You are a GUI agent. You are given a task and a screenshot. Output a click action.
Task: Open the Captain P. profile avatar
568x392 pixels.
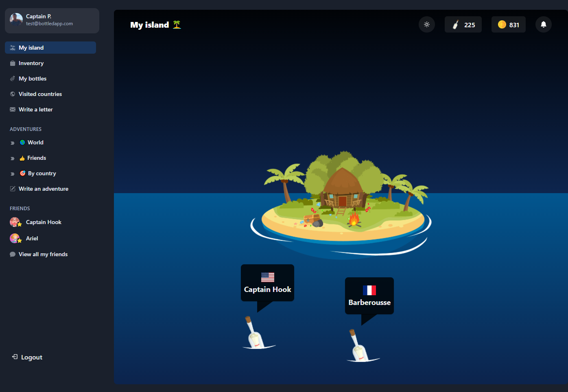(16, 20)
